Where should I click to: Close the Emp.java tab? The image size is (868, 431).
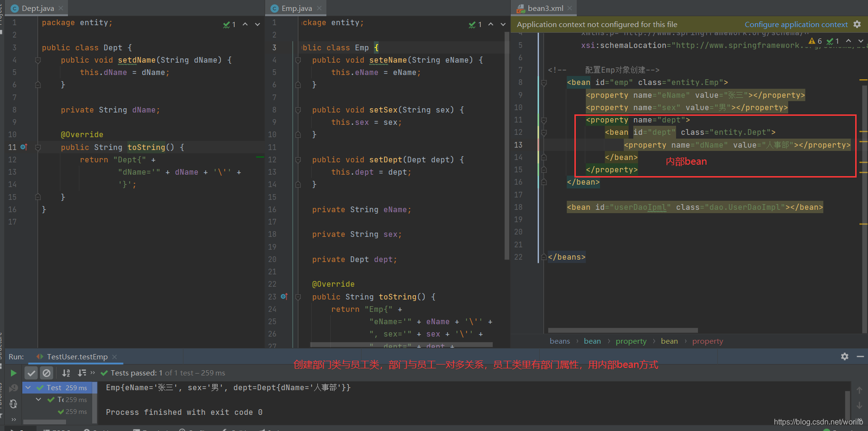[319, 8]
